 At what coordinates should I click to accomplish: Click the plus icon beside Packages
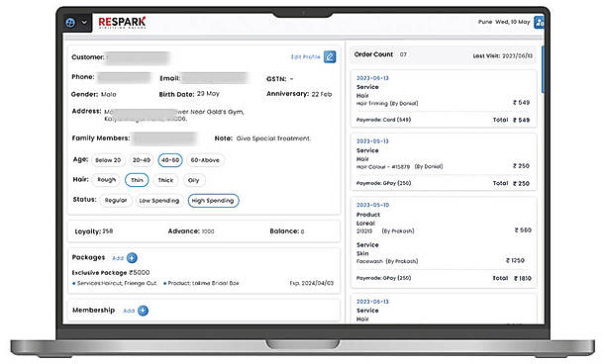click(x=132, y=257)
